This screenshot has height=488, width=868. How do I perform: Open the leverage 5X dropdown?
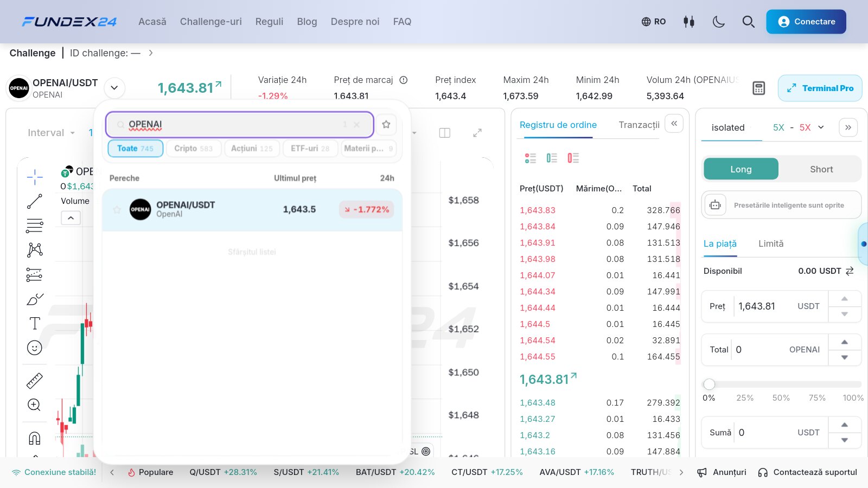[x=799, y=127]
